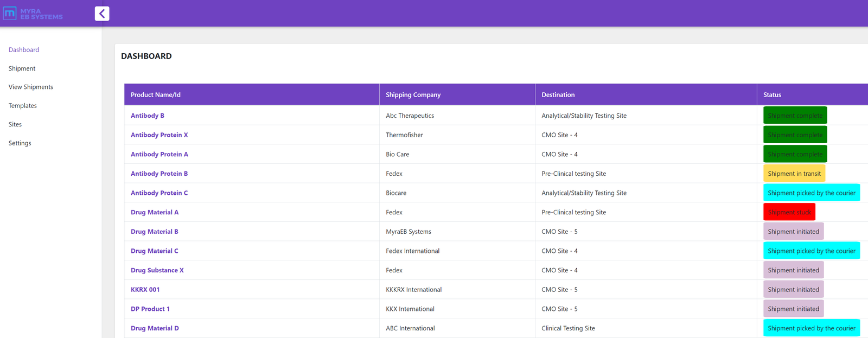Click Antibody Protein X's Shipment complete badge

[795, 135]
